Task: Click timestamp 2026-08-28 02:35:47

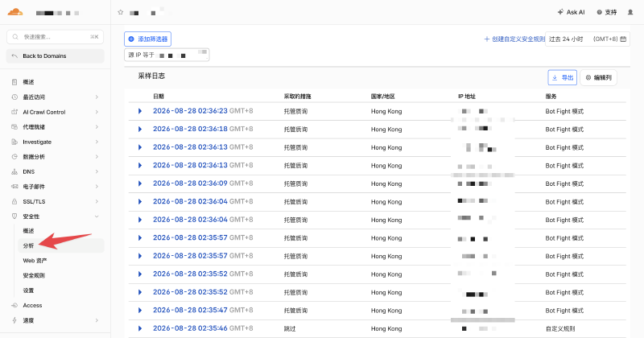Action: (x=190, y=310)
